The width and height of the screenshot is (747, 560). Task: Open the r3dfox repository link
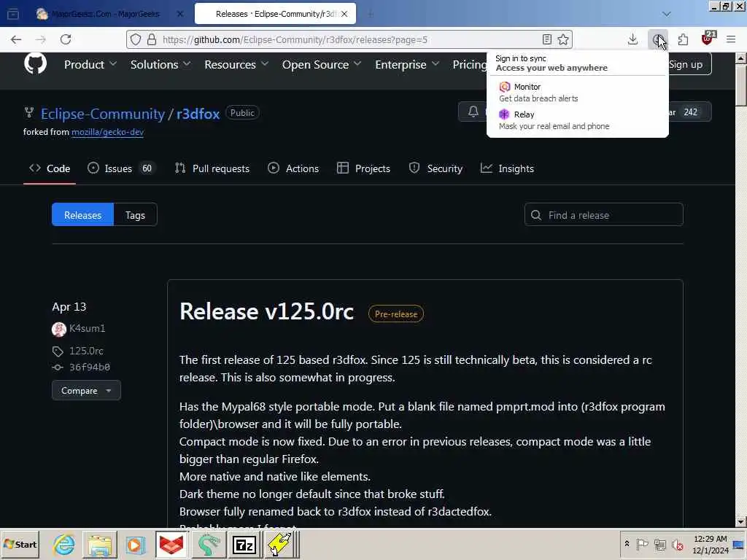point(198,114)
